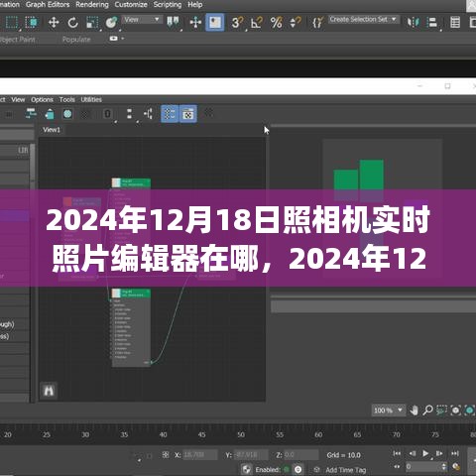Click the Mirror tool icon
This screenshot has height=476, width=476.
click(x=414, y=23)
